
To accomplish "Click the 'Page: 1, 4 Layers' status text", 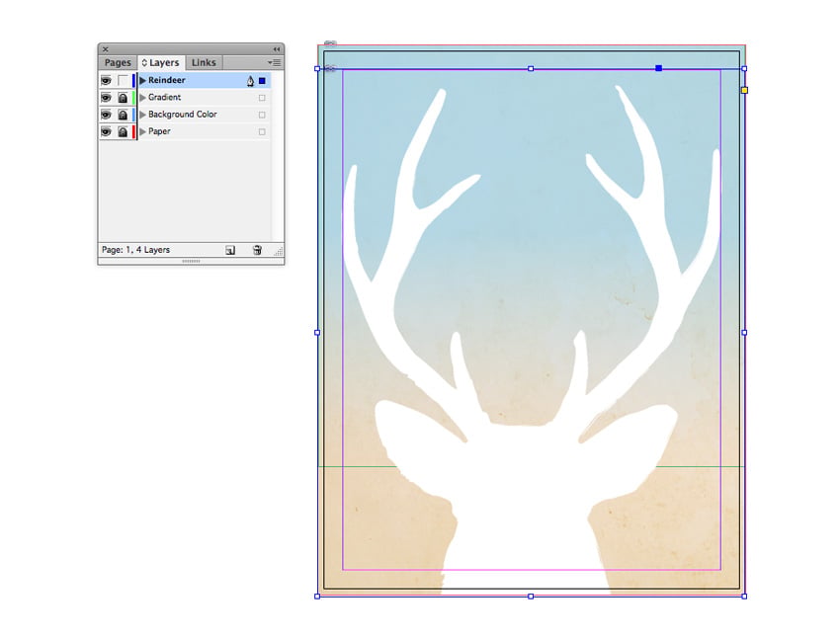I will [136, 250].
